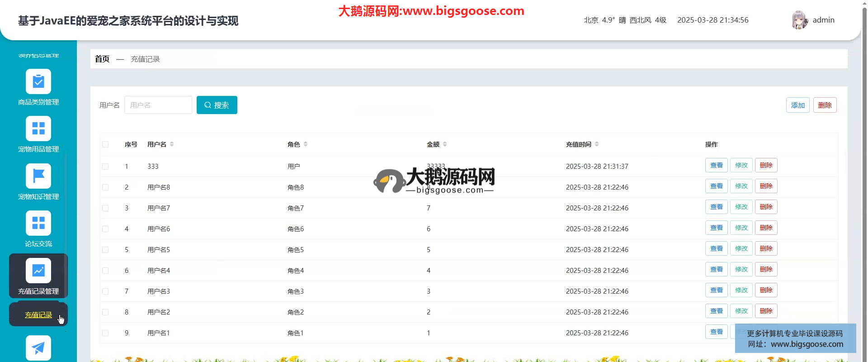Open the paper plane icon in sidebar
Screen dimensions: 868x362
pos(38,348)
